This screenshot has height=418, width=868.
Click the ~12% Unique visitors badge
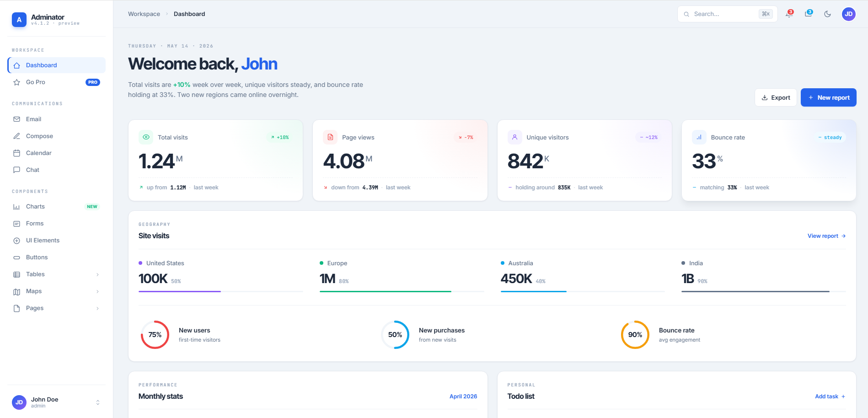(x=648, y=137)
